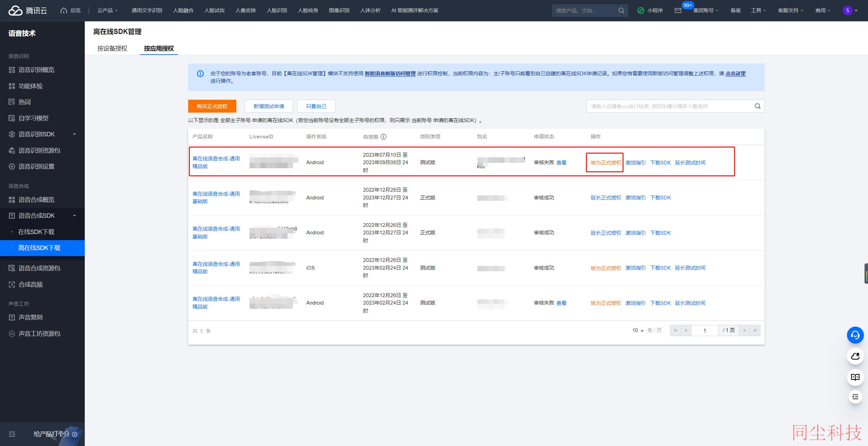Go to last page in pagination
The width and height of the screenshot is (868, 446).
coord(755,330)
